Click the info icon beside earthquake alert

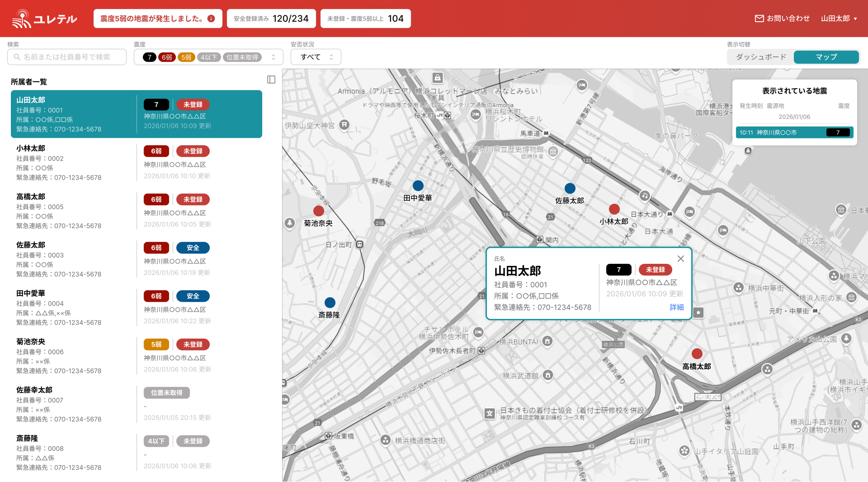(x=211, y=19)
